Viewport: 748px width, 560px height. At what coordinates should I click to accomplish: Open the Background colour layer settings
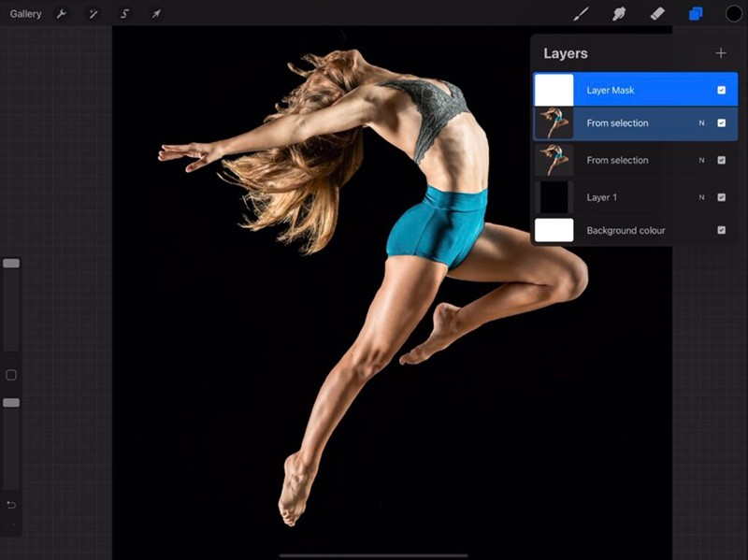[624, 230]
